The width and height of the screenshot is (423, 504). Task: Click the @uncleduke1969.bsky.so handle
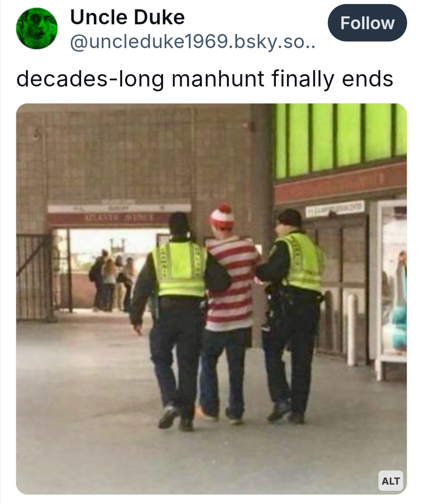pyautogui.click(x=193, y=42)
